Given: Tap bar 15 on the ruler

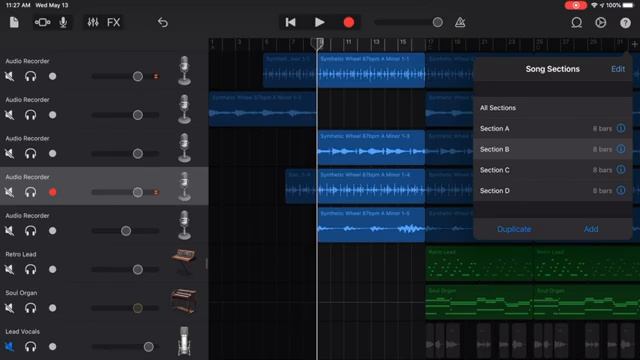Looking at the screenshot, I should pyautogui.click(x=403, y=42).
